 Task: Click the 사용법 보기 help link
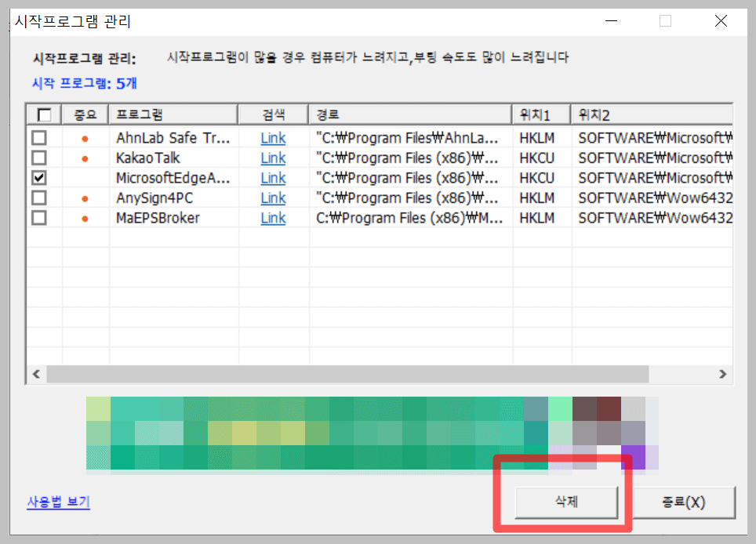pyautogui.click(x=58, y=502)
